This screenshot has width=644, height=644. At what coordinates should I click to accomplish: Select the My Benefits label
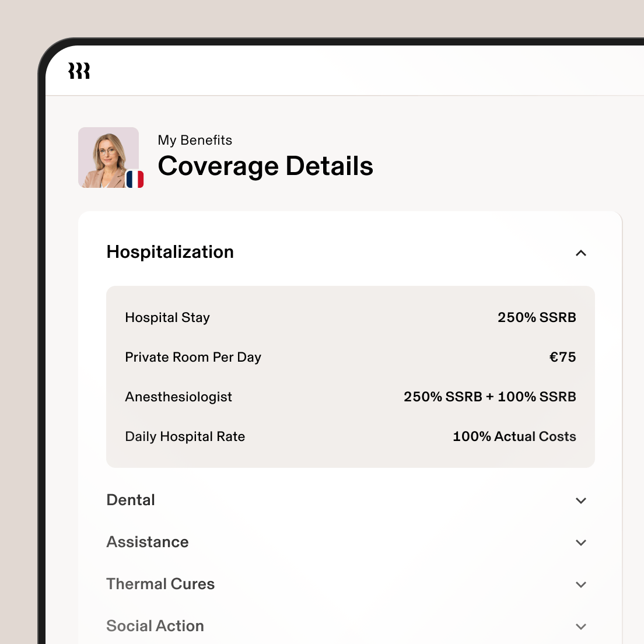195,140
